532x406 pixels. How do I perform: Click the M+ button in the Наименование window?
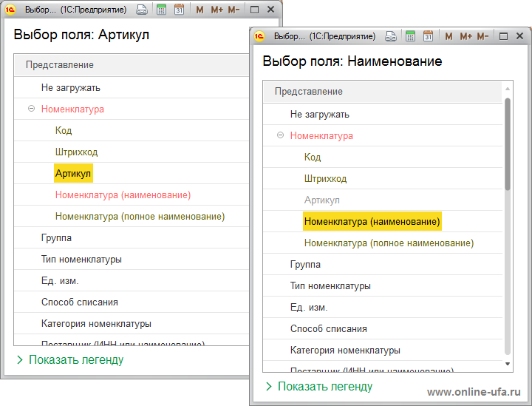coord(465,36)
